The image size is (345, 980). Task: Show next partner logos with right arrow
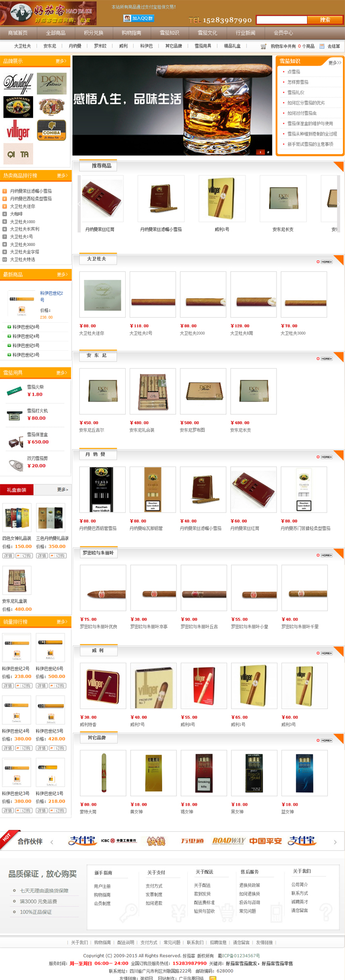click(x=336, y=842)
